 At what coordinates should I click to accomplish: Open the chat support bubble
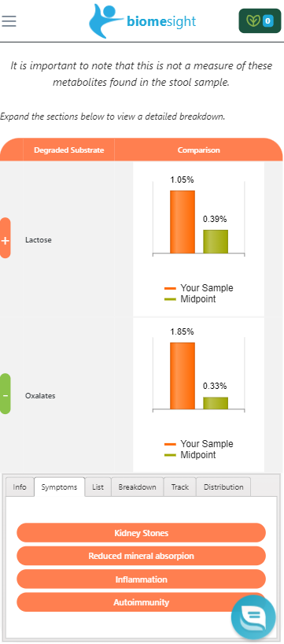tap(253, 617)
